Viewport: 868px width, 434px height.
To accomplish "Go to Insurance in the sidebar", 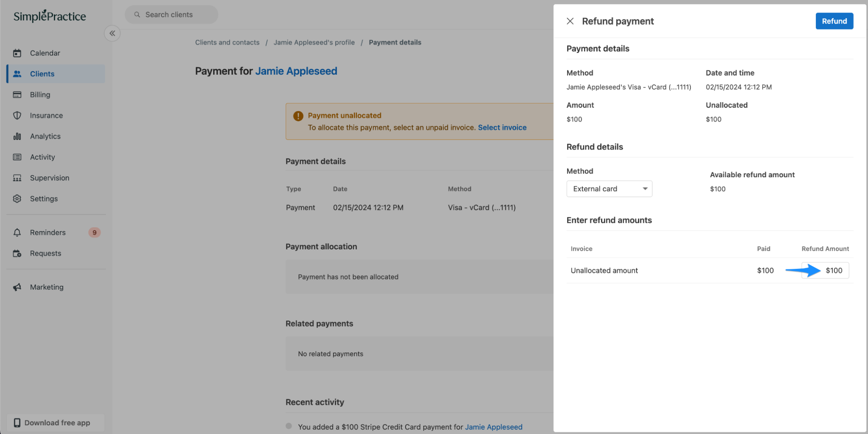I will pyautogui.click(x=56, y=116).
